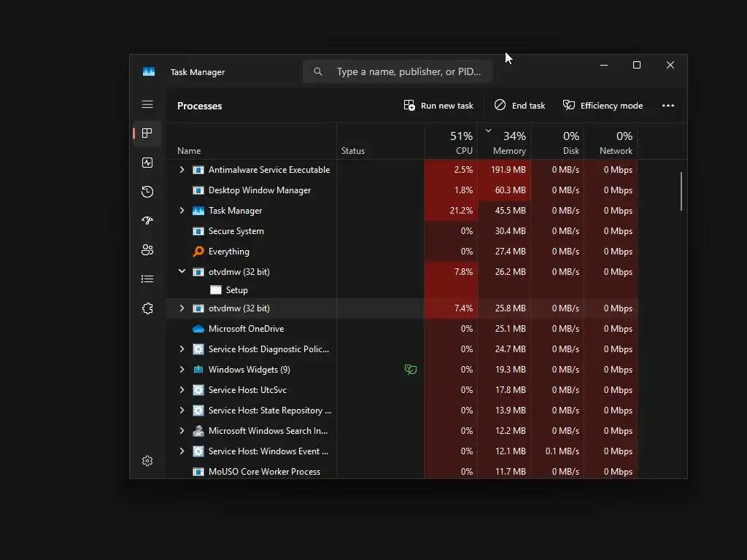747x560 pixels.
Task: Expand the highlighted otvdmw (32 bit) row
Action: pyautogui.click(x=182, y=308)
